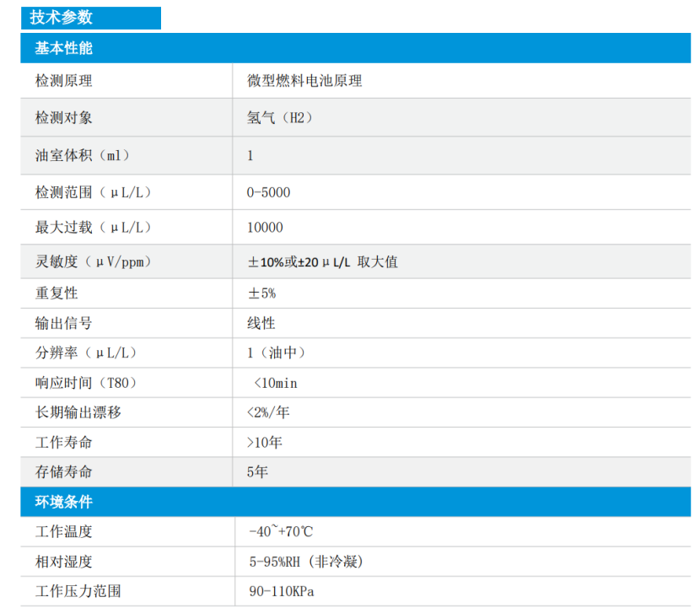Click the 长期输出漂移 row label

[x=78, y=412]
